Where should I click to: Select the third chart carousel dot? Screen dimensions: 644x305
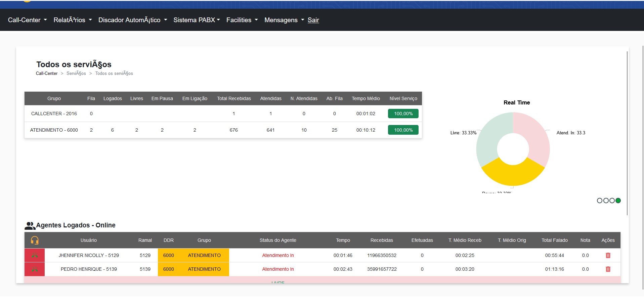[x=612, y=201]
